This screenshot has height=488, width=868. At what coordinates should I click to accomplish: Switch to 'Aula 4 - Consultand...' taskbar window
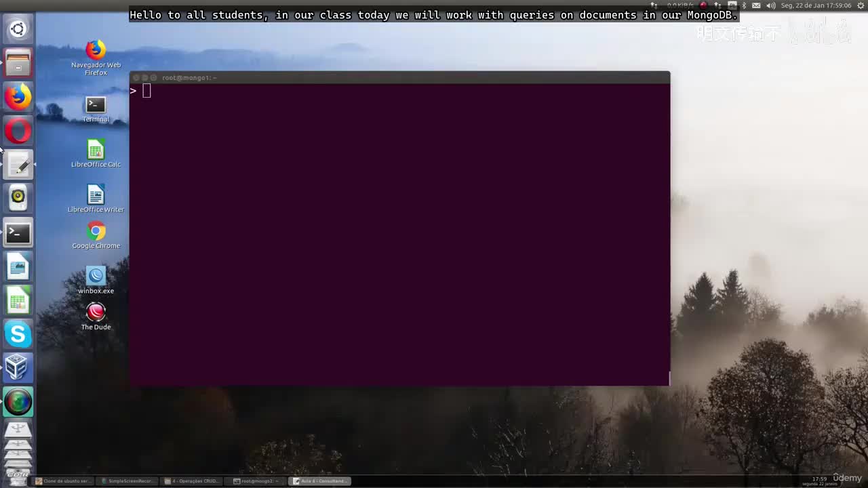321,481
